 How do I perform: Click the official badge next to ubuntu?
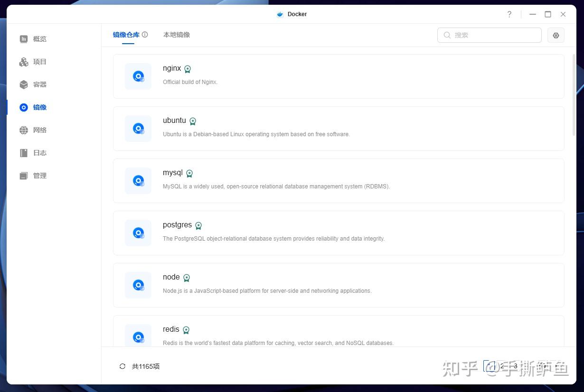pyautogui.click(x=193, y=121)
